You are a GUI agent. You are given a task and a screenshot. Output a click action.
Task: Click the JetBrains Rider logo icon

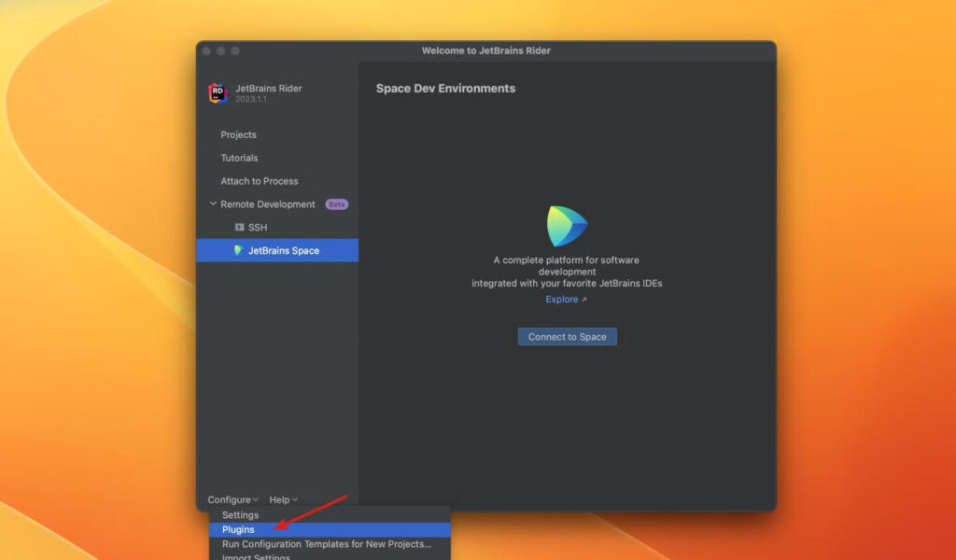click(x=216, y=93)
